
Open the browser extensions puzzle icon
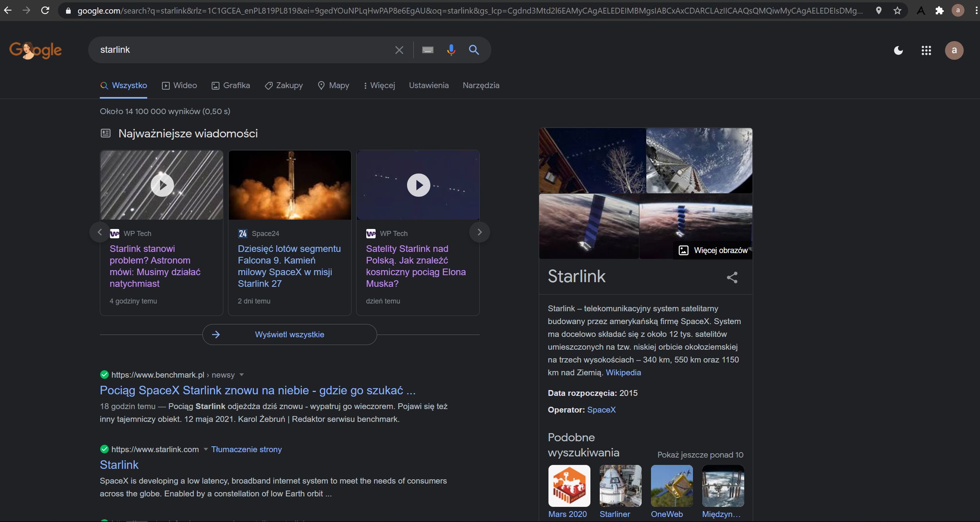coord(939,10)
